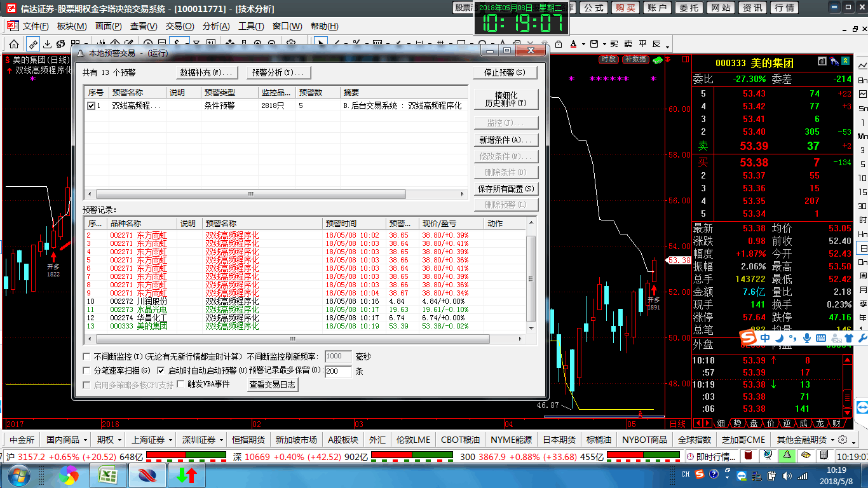This screenshot has width=868, height=488.
Task: Select the ruler measuring tool icon
Action: tap(34, 44)
